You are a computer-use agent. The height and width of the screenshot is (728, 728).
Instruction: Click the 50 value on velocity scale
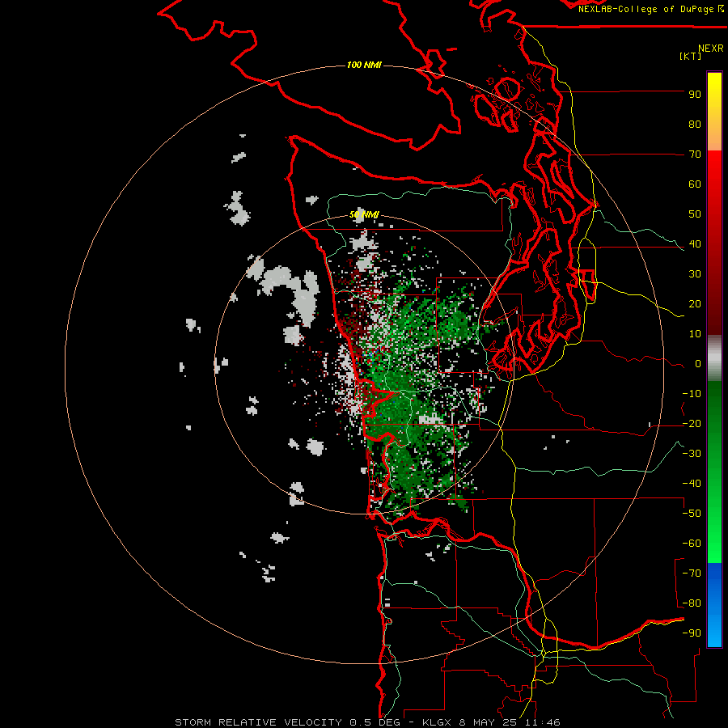pyautogui.click(x=695, y=214)
